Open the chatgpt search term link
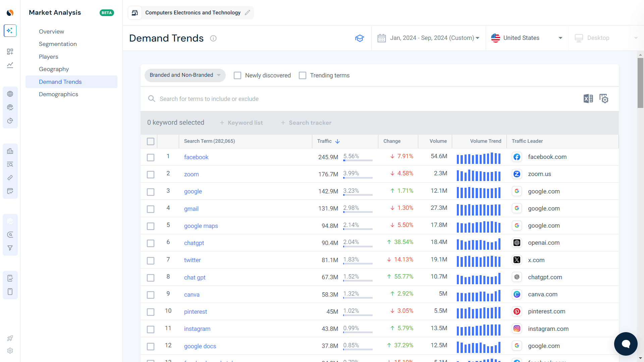This screenshot has height=362, width=644. coord(194,243)
